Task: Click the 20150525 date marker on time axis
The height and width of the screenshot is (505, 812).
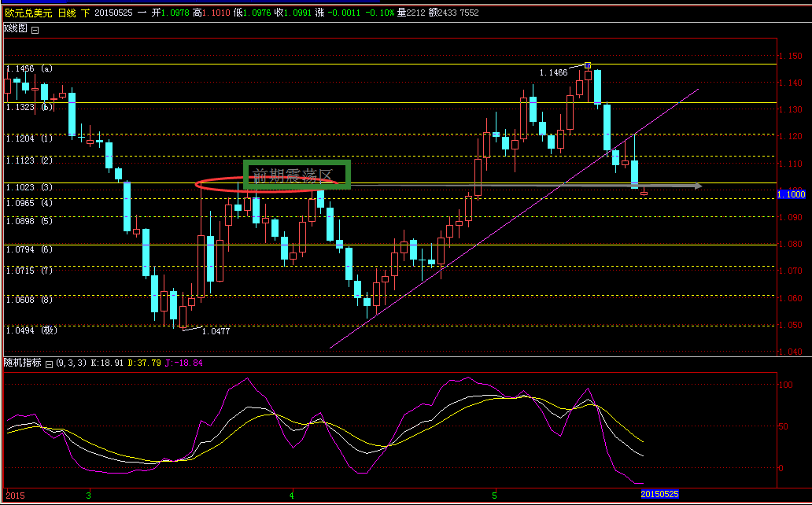Action: 659,495
